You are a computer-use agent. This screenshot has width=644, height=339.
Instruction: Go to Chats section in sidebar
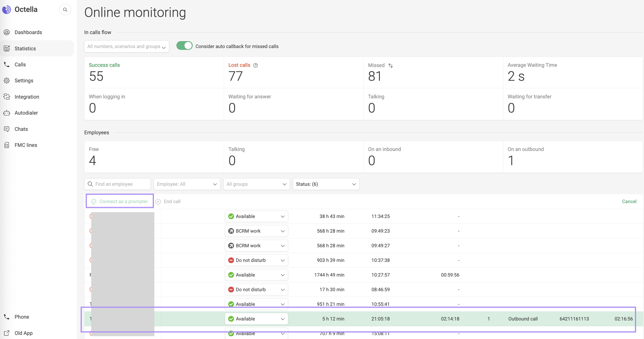pos(21,129)
